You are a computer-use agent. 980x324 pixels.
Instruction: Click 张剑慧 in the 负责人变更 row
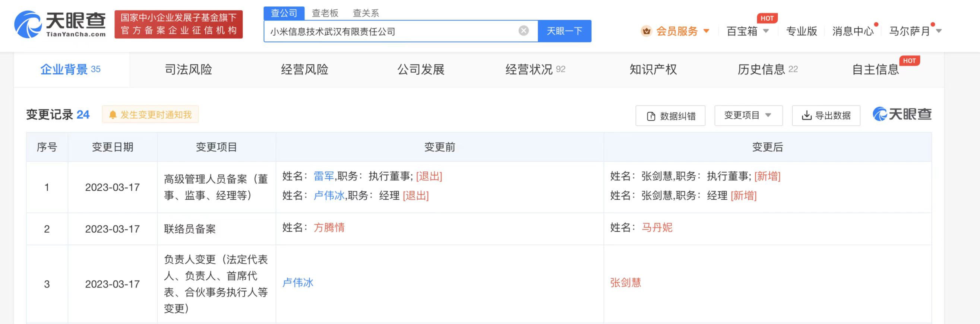(626, 283)
